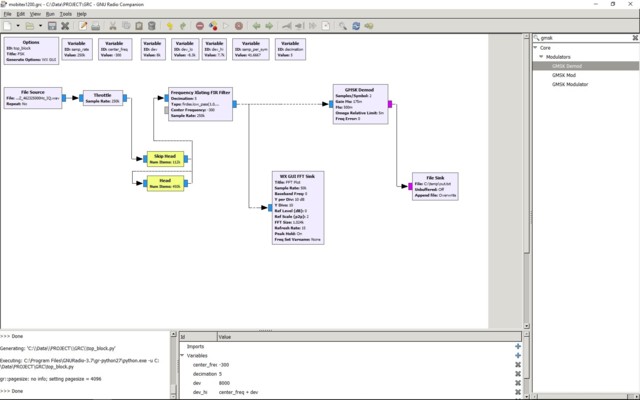Screen dimensions: 640x400
Task: Click the execute flow graph play icon
Action: 226,26
